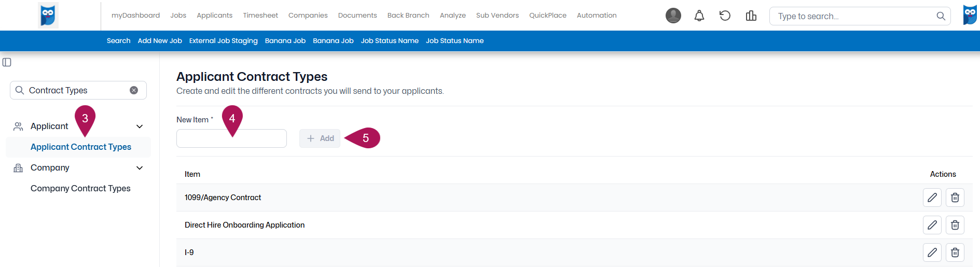The width and height of the screenshot is (980, 267).
Task: Open the QuickPlace menu
Action: [x=547, y=16]
